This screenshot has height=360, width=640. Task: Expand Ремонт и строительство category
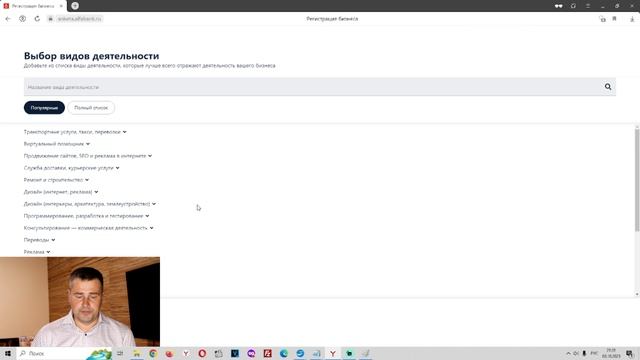click(56, 180)
